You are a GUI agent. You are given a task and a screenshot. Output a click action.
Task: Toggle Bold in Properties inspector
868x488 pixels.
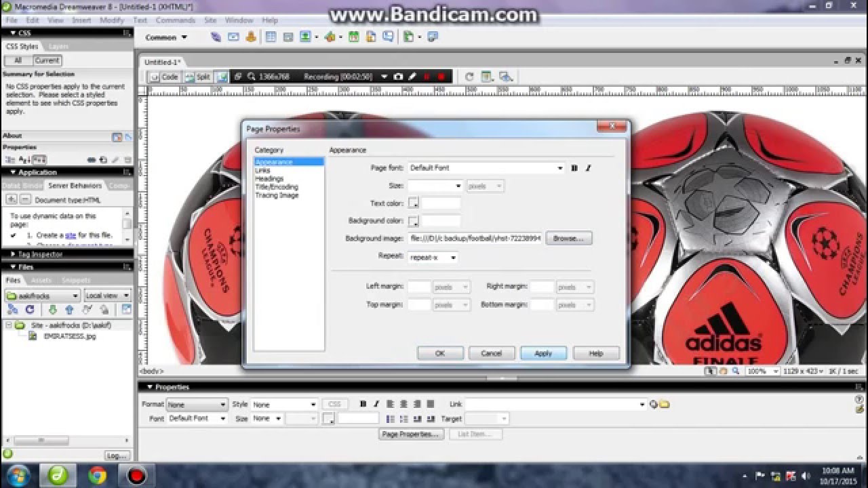click(363, 404)
